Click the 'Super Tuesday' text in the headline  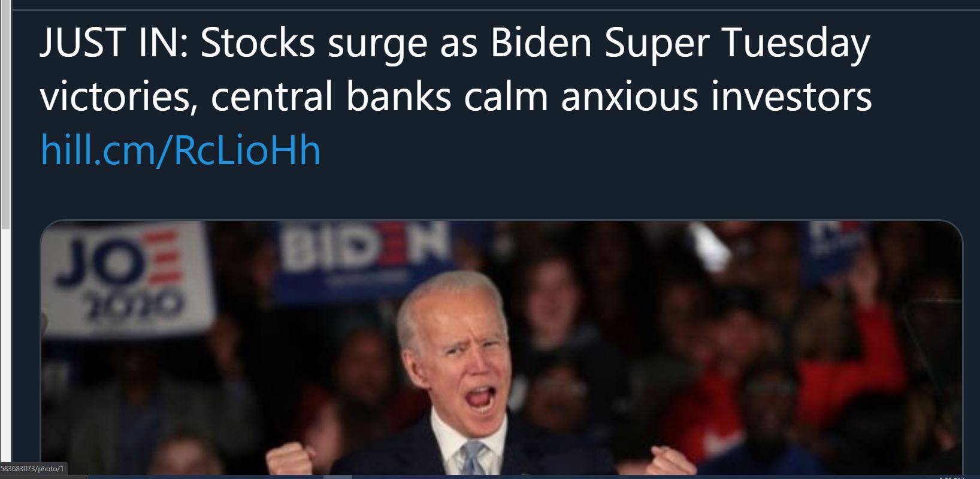pyautogui.click(x=737, y=45)
